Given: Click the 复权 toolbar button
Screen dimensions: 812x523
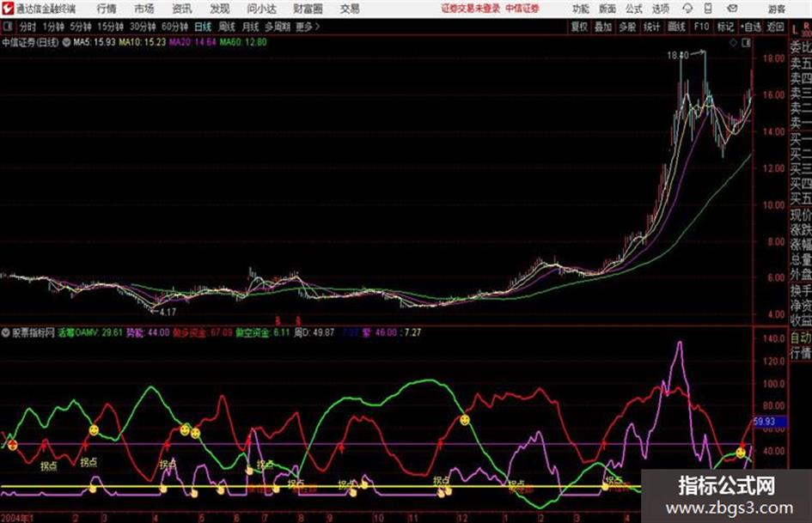Looking at the screenshot, I should (579, 27).
